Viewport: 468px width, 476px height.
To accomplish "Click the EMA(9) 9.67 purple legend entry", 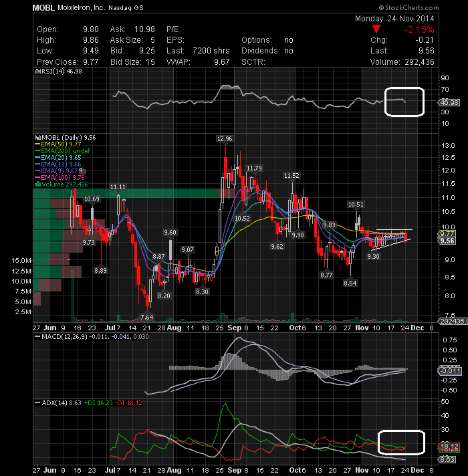I will click(x=57, y=171).
